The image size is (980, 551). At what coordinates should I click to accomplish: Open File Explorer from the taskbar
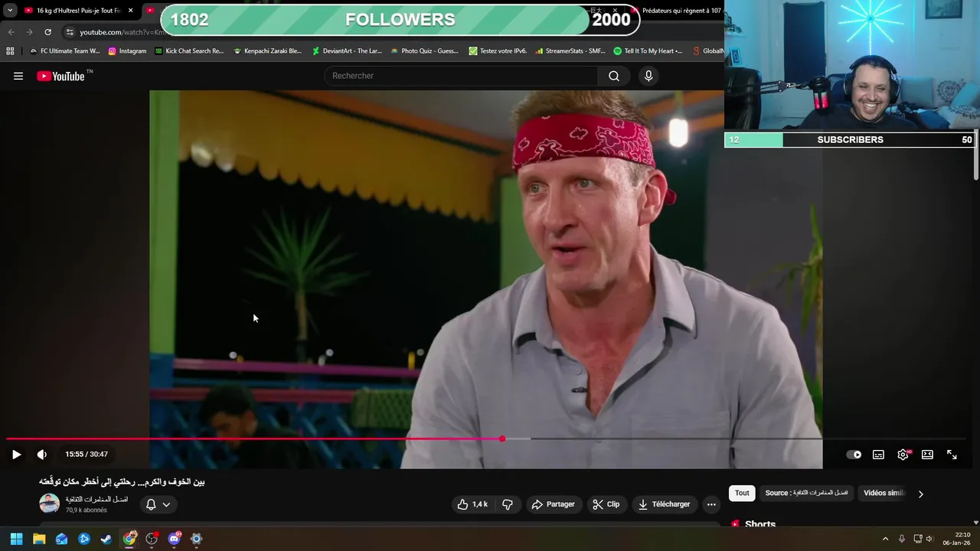tap(39, 539)
